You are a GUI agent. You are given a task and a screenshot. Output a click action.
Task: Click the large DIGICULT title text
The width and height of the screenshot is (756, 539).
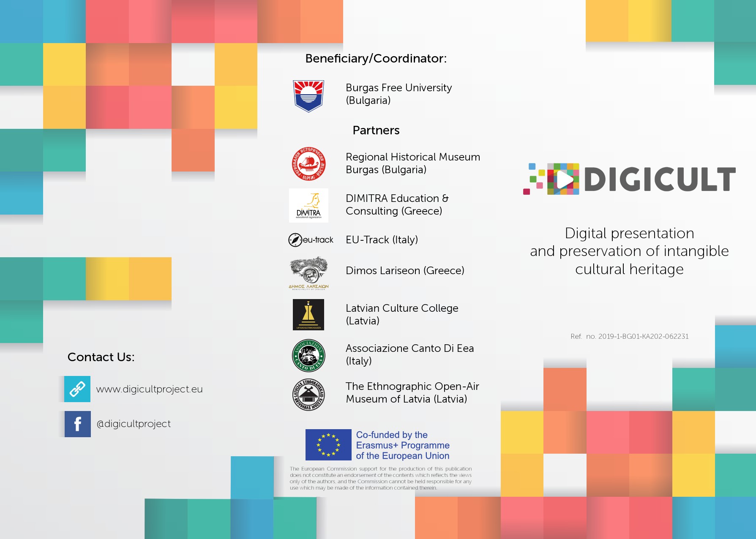point(659,180)
